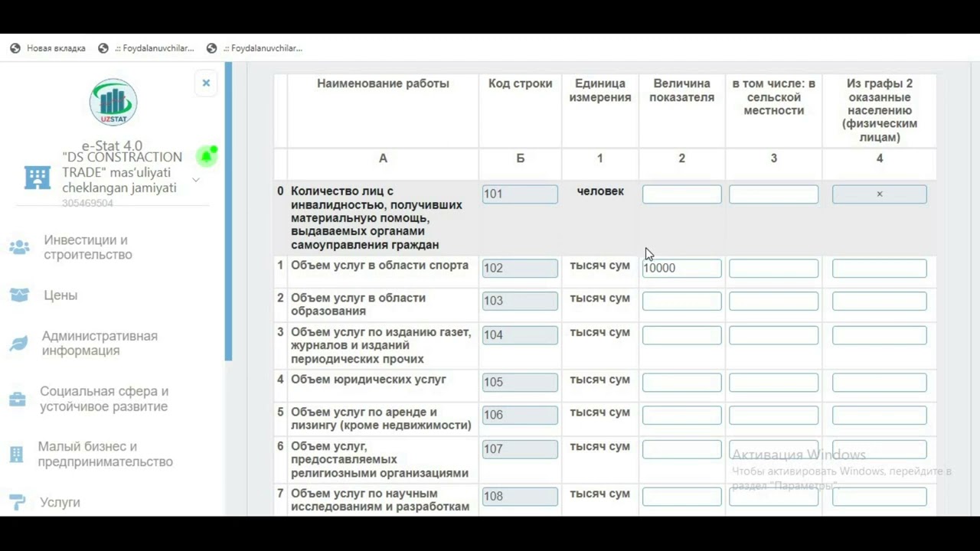The width and height of the screenshot is (980, 551).
Task: Click the Объем юридических услуг label
Action: coord(368,380)
